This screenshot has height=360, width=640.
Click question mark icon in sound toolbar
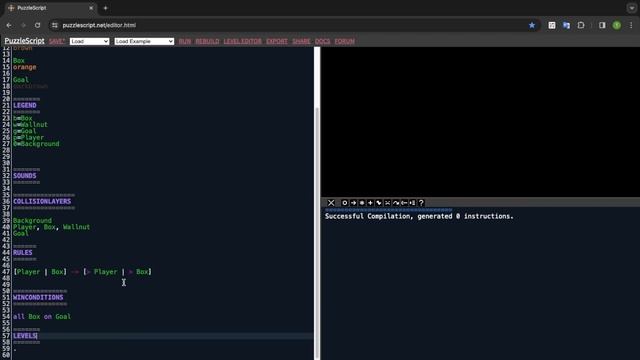pos(421,203)
